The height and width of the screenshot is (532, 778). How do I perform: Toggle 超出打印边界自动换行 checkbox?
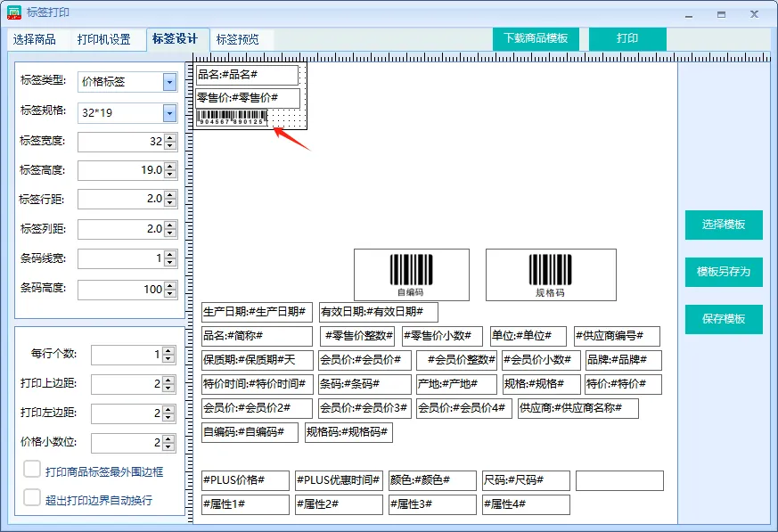click(32, 497)
